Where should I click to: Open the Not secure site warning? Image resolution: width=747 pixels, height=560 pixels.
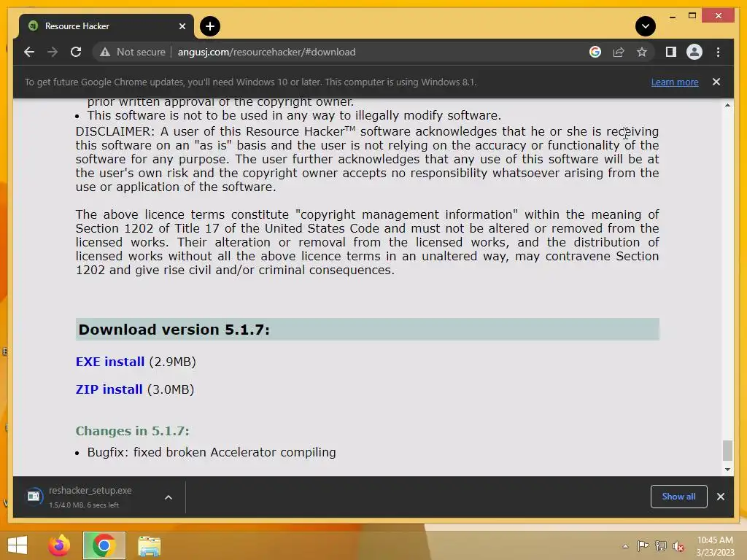133,52
